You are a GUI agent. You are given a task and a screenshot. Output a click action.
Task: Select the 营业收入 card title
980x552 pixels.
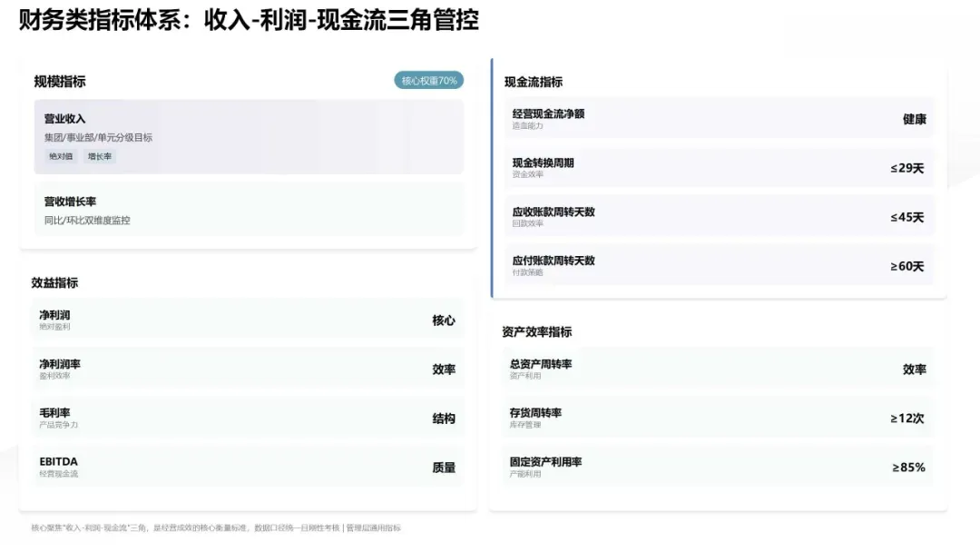click(x=64, y=119)
